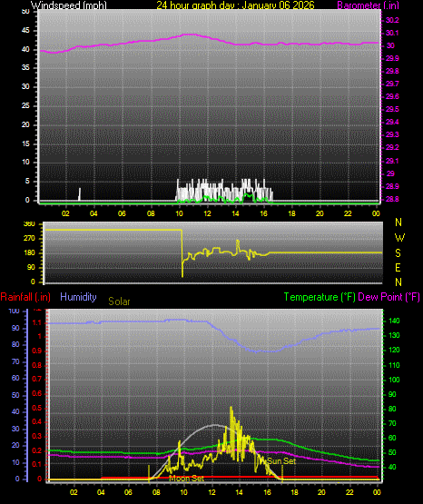Click the W compass label beside direction graph
The image size is (423, 504).
click(x=399, y=238)
